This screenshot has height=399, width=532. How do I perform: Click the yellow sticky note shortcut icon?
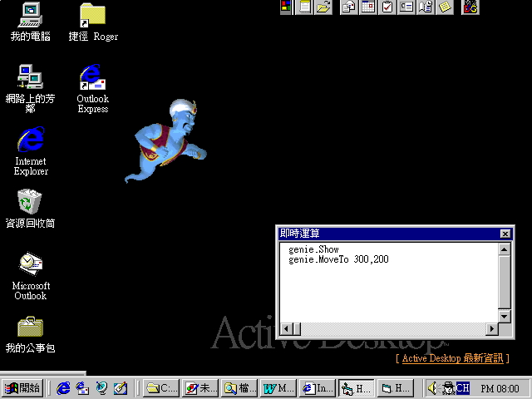point(446,7)
